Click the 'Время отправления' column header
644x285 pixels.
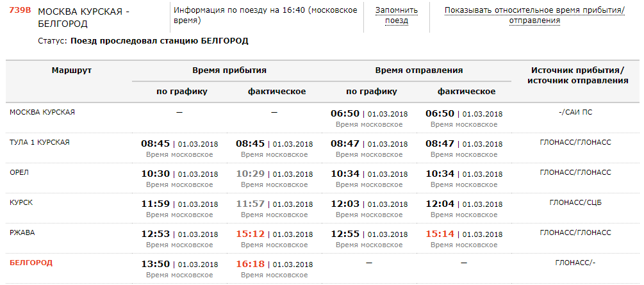pyautogui.click(x=418, y=70)
